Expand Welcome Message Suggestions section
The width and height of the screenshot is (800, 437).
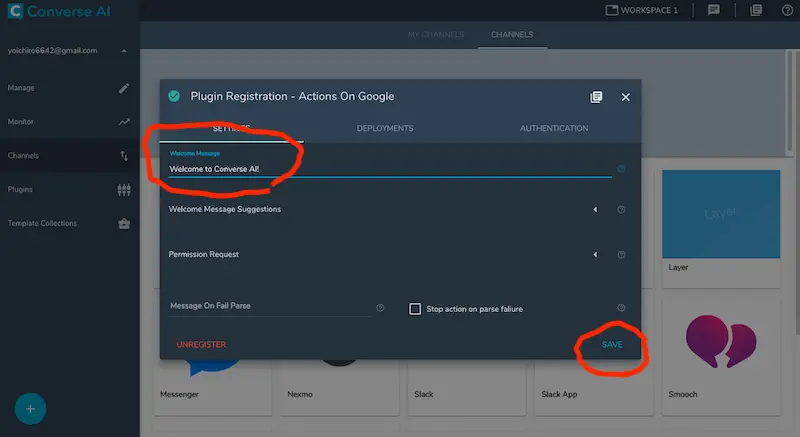tap(595, 210)
